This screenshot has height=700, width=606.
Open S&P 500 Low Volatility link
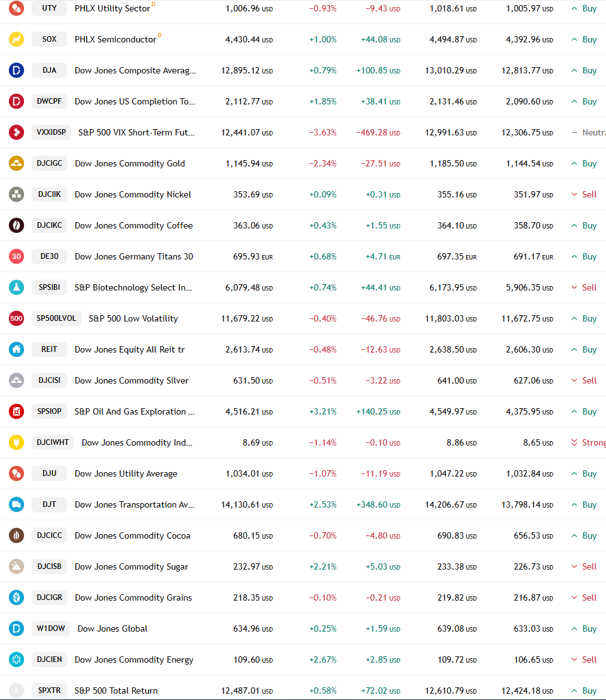pyautogui.click(x=134, y=318)
